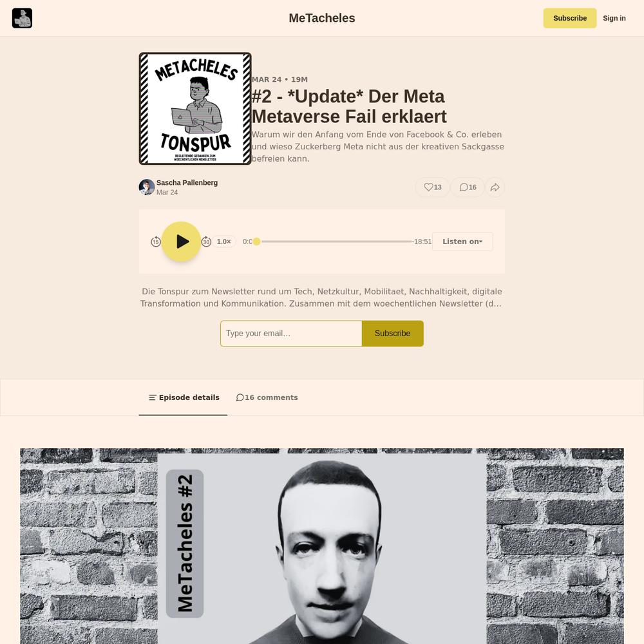Open the Sascha Pallenberg author link
Image resolution: width=644 pixels, height=644 pixels.
187,183
